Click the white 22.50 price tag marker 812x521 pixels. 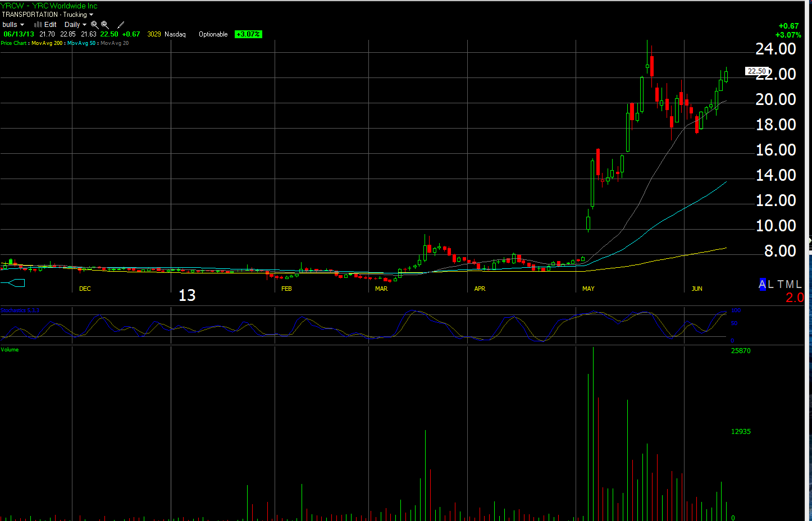click(x=756, y=71)
